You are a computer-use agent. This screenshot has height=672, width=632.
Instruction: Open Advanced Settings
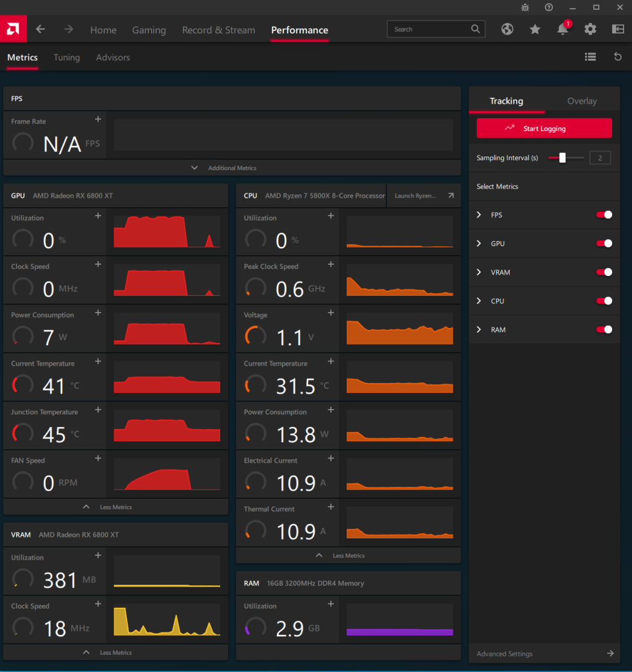(544, 653)
